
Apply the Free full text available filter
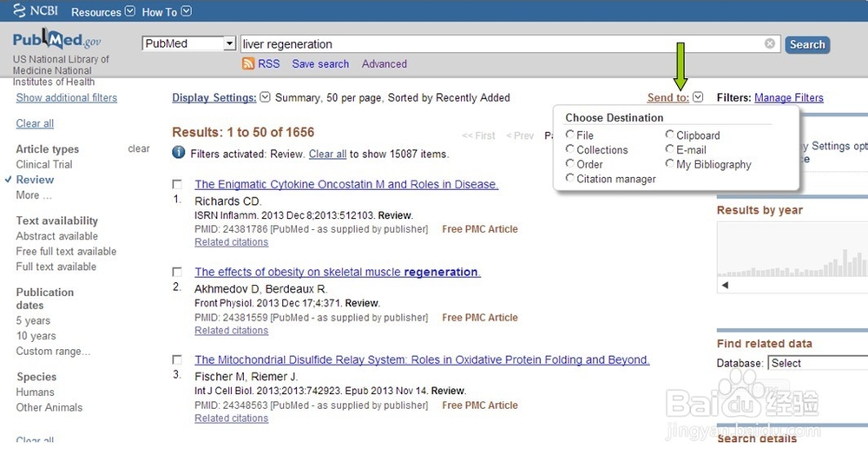67,251
